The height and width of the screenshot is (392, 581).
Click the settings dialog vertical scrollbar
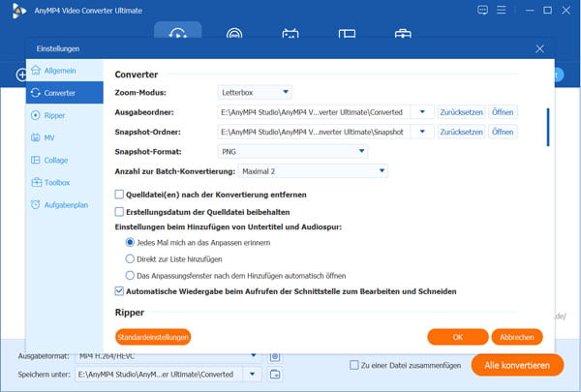click(548, 127)
